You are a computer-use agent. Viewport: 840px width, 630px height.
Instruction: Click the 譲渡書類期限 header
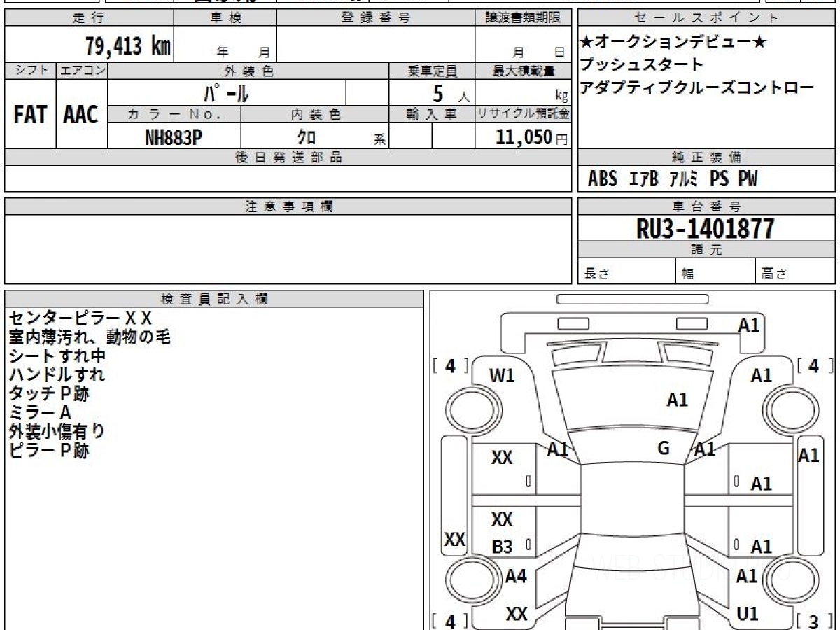(x=523, y=18)
